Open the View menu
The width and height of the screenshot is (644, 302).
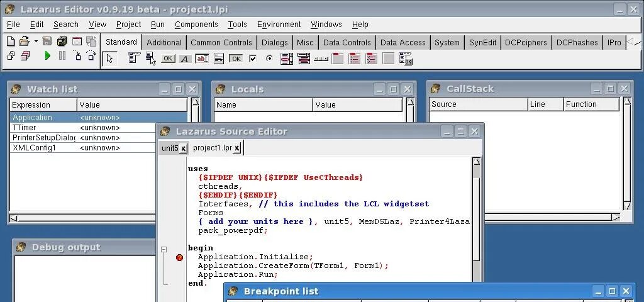(x=97, y=25)
